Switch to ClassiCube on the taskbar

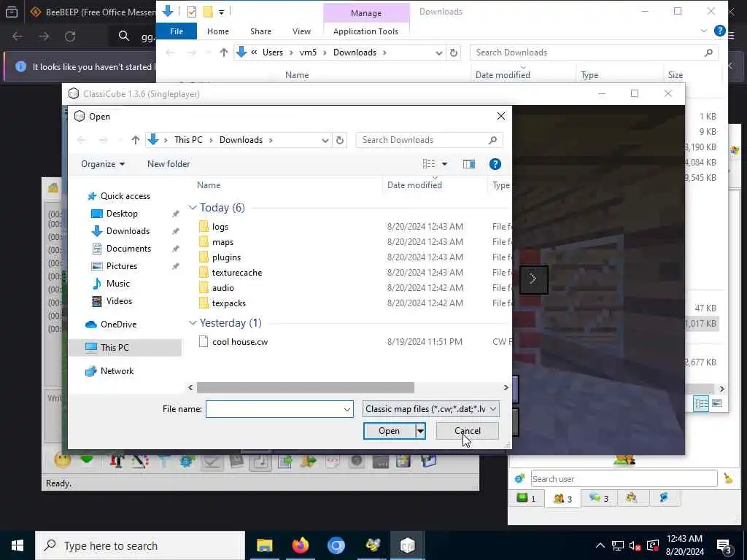click(x=407, y=545)
